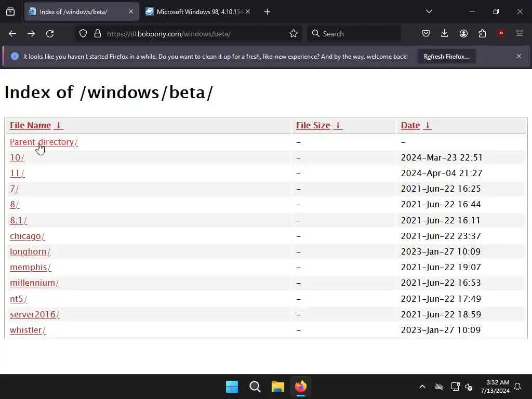Open the chicago/ folder
Viewport: 532px width, 399px height.
(27, 236)
